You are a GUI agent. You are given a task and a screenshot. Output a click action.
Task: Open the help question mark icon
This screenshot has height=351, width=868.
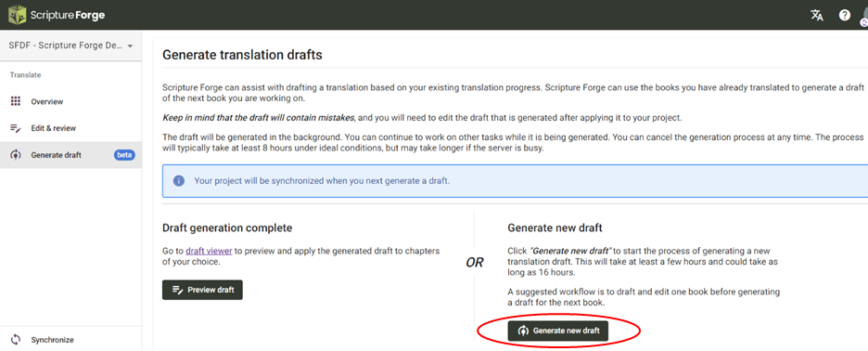click(x=844, y=15)
